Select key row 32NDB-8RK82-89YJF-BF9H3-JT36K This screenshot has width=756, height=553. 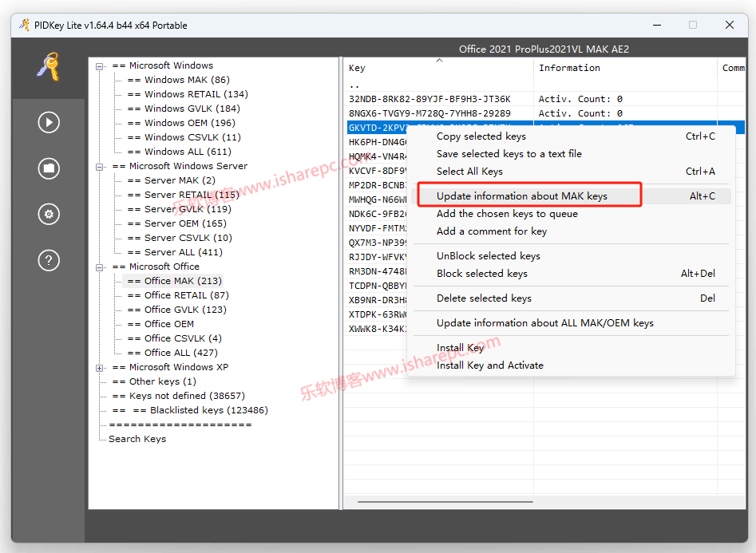click(x=544, y=99)
